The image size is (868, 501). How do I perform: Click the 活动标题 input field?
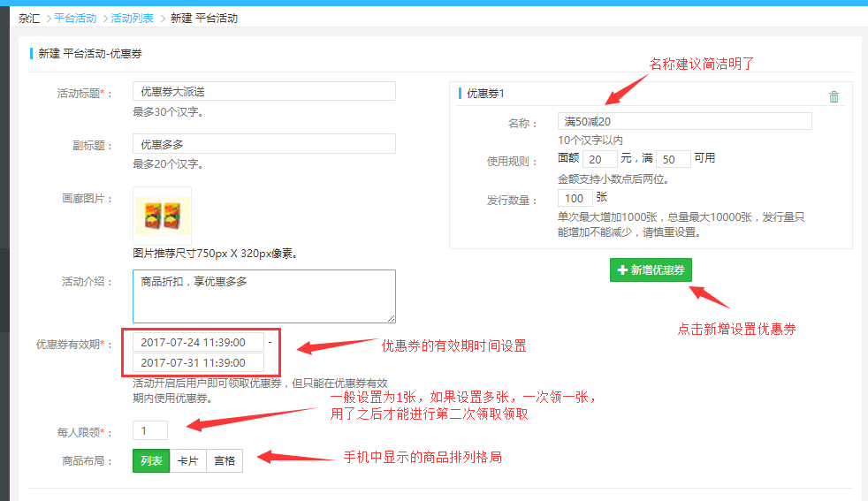click(x=263, y=92)
